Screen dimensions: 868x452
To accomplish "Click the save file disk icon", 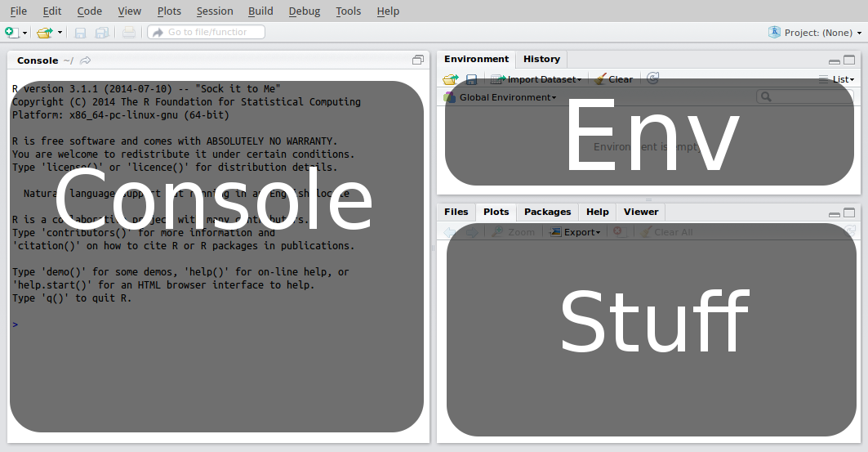I will tap(80, 33).
